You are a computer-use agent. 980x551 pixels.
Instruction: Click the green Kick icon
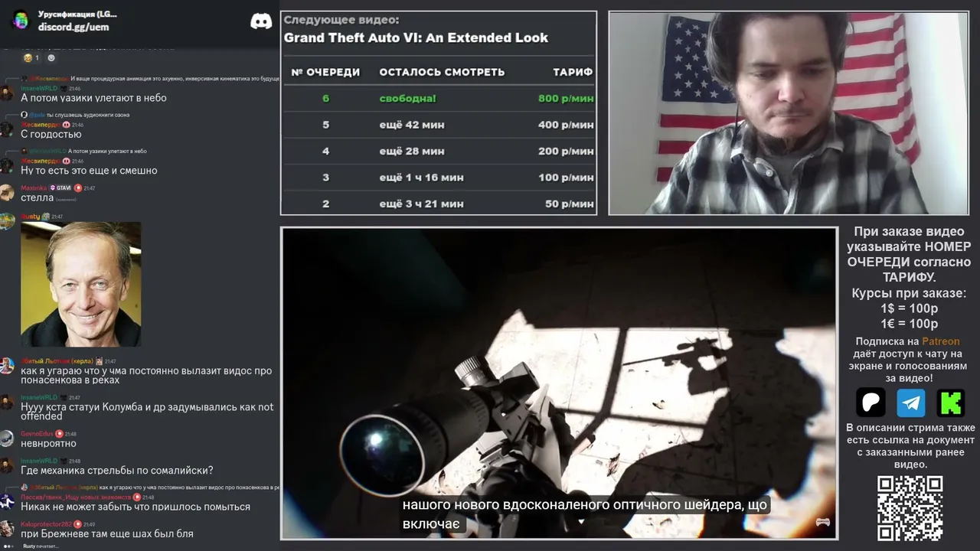point(951,403)
